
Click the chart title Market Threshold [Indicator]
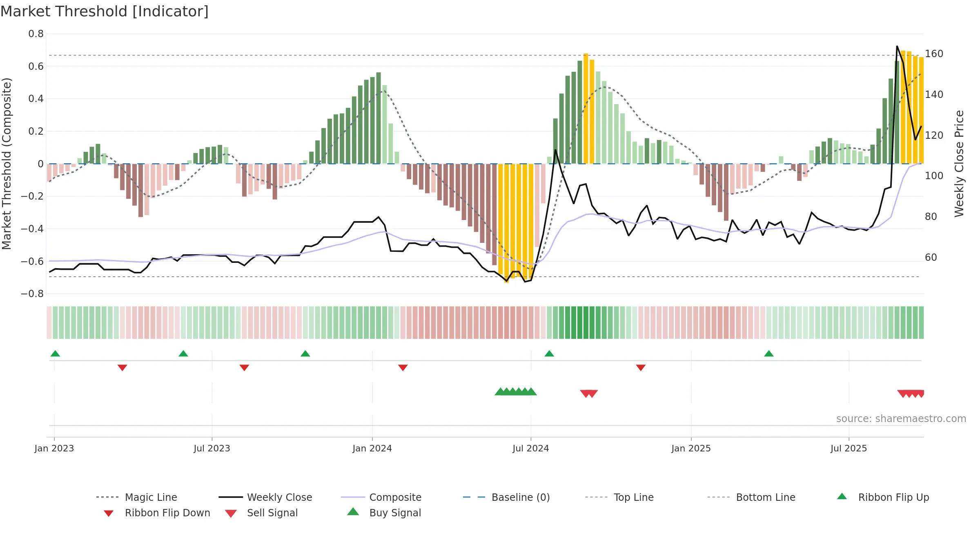[x=105, y=11]
